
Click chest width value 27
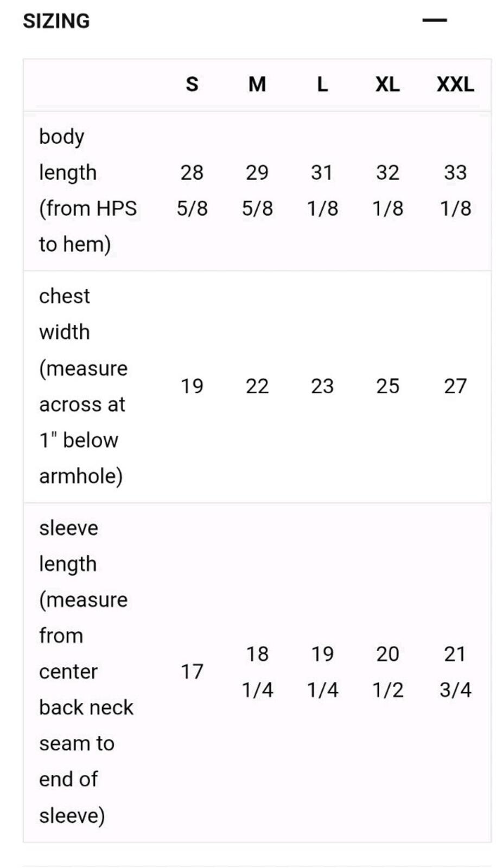(455, 386)
